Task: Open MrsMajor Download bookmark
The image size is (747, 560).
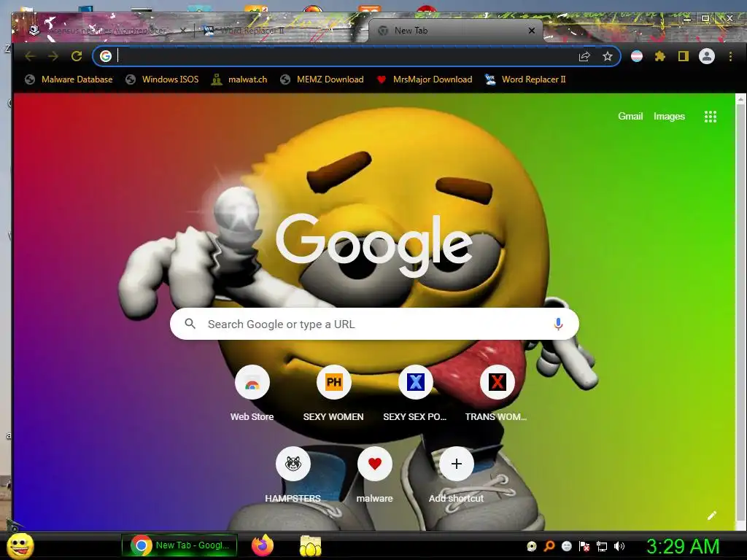Action: pyautogui.click(x=425, y=79)
